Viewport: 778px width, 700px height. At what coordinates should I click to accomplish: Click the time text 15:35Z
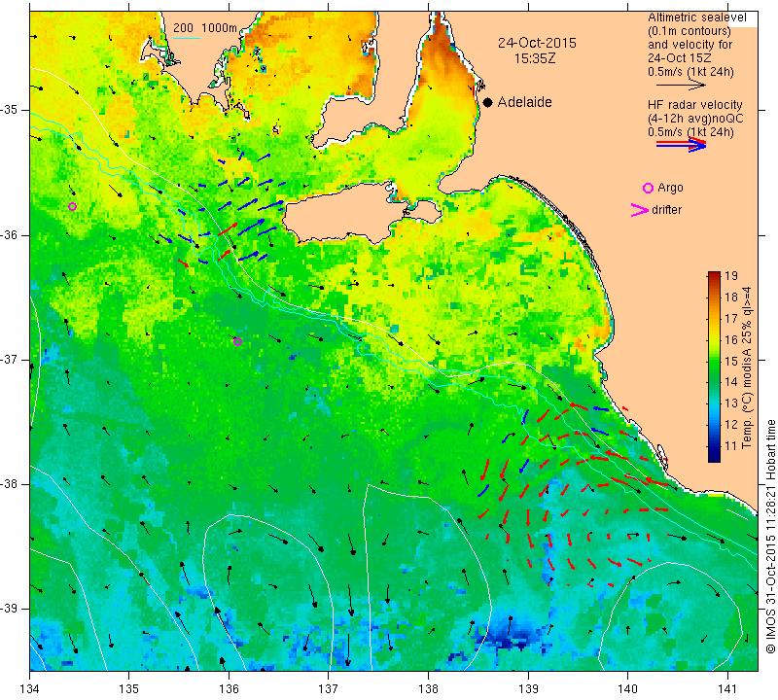[534, 58]
